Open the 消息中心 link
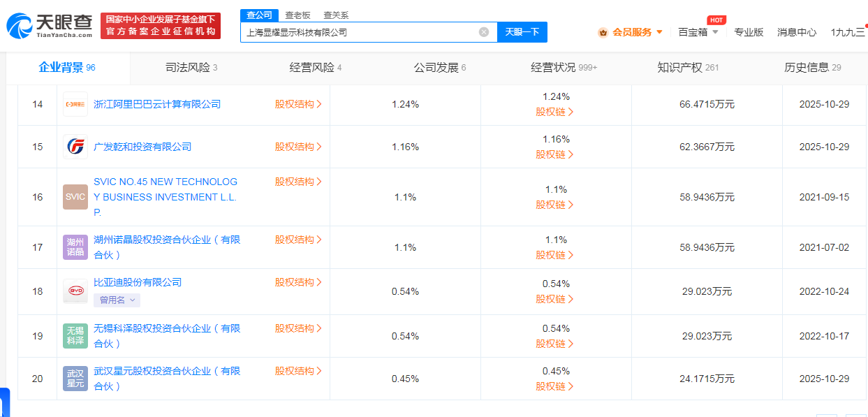The image size is (868, 417). pyautogui.click(x=797, y=32)
